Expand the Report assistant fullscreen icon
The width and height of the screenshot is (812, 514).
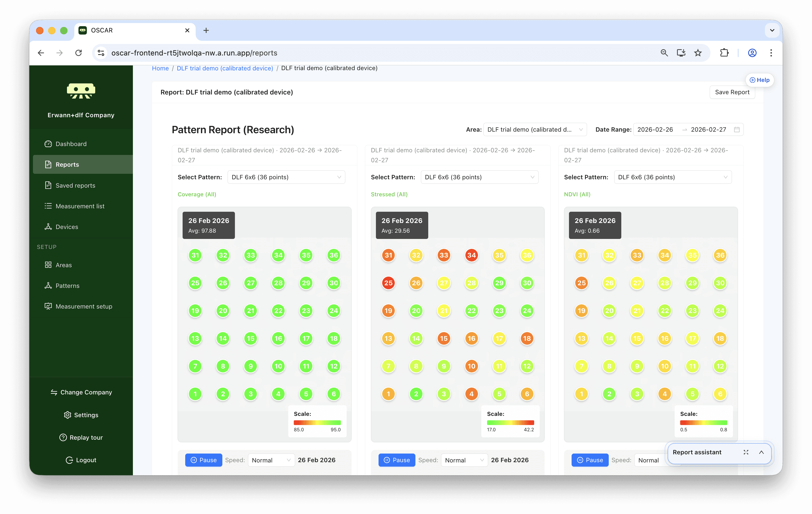tap(746, 452)
